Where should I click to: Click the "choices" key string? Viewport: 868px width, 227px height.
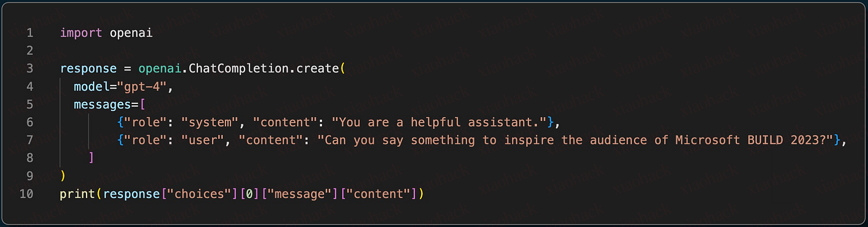point(199,194)
